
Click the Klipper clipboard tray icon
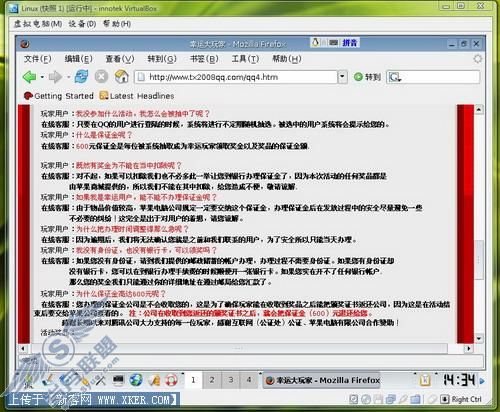[425, 380]
